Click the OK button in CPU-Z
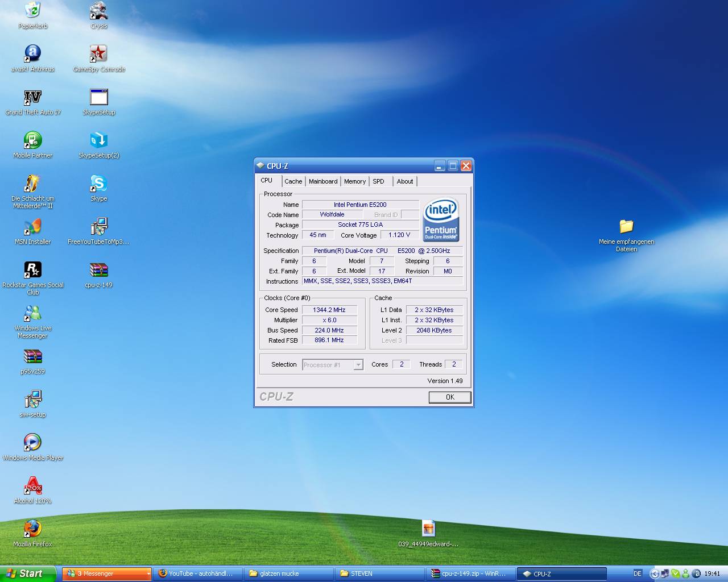 pyautogui.click(x=450, y=397)
